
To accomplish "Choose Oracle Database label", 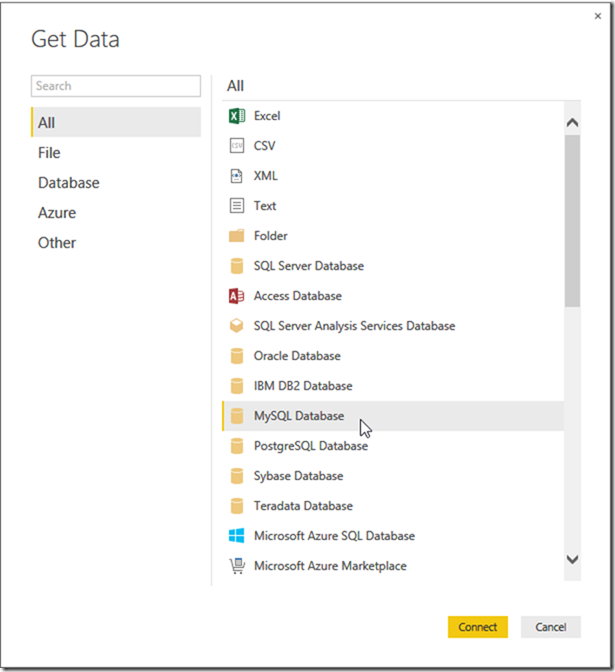I will tap(297, 356).
